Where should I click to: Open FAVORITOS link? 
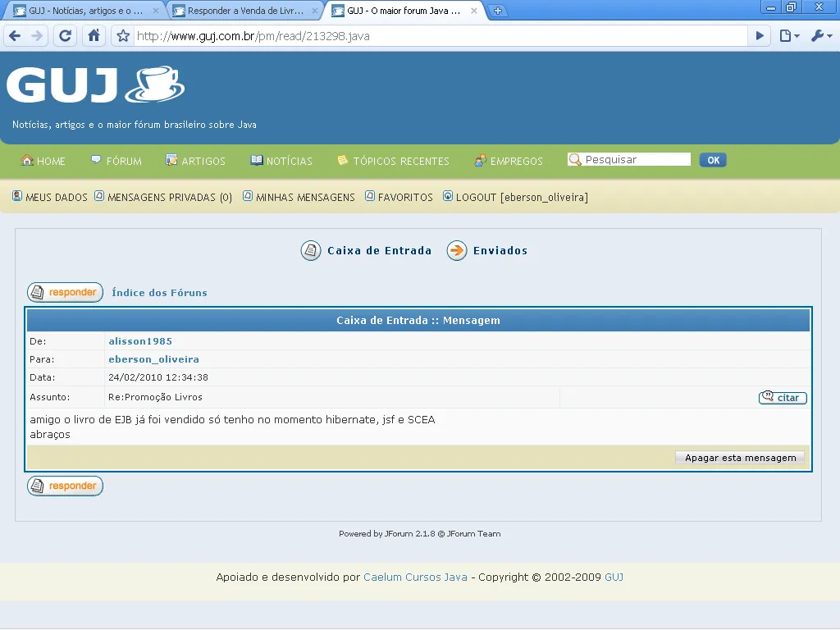tap(405, 198)
